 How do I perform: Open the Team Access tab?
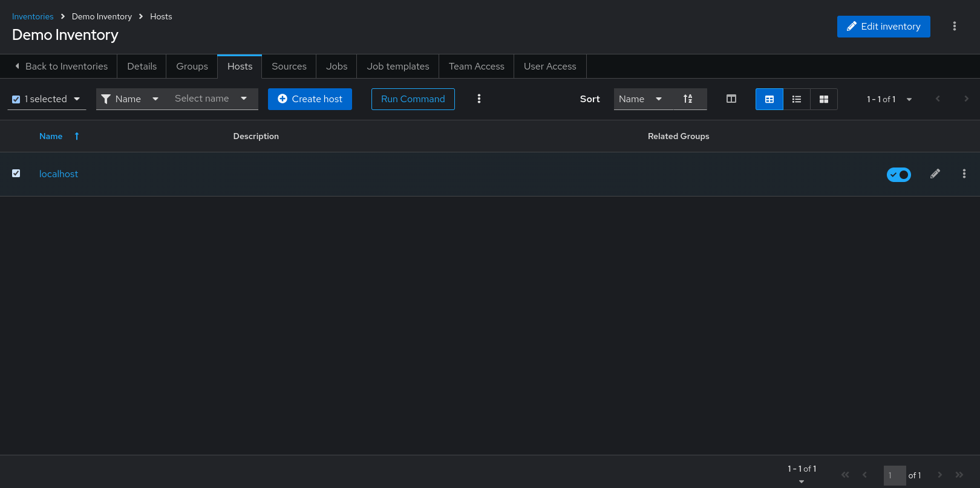[477, 67]
